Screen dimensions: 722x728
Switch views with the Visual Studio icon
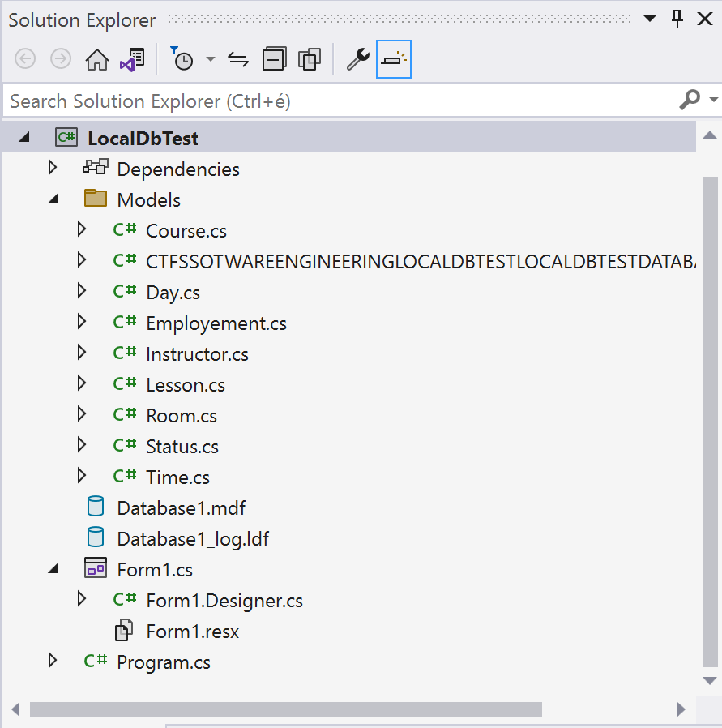click(x=132, y=59)
